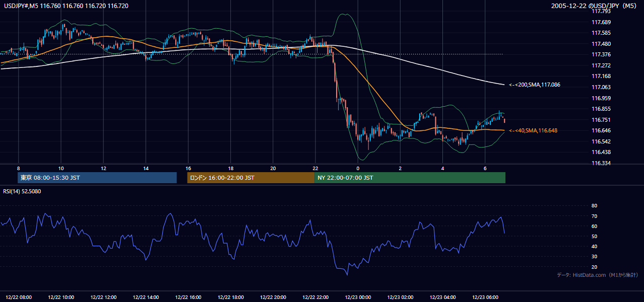The width and height of the screenshot is (644, 302).
Task: Click price scale value 117.585
Action: pos(601,33)
